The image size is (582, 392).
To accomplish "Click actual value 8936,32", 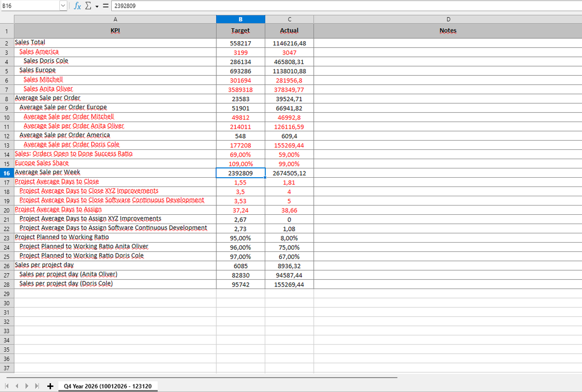I will [289, 266].
